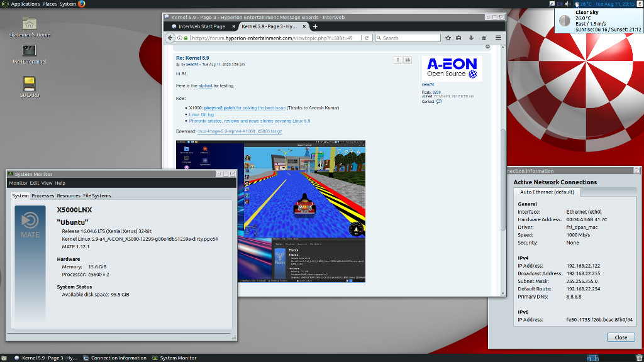The width and height of the screenshot is (644, 362).
Task: Switch to the Resources tab
Action: pos(69,196)
